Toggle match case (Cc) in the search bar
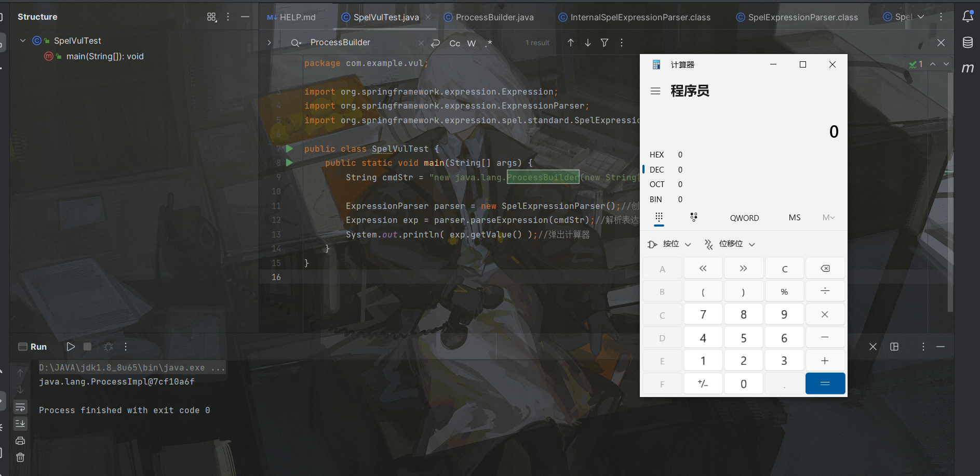The width and height of the screenshot is (980, 476). pos(455,44)
